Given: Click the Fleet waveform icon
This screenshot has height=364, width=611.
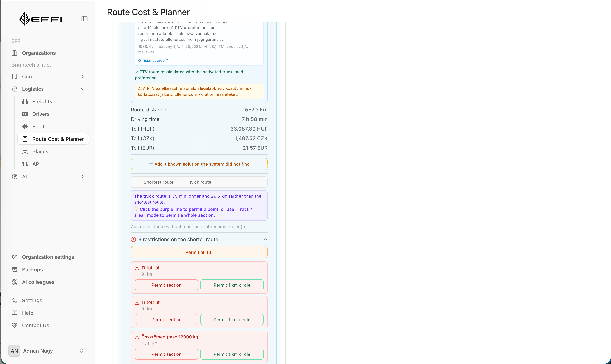Looking at the screenshot, I should click(x=25, y=126).
